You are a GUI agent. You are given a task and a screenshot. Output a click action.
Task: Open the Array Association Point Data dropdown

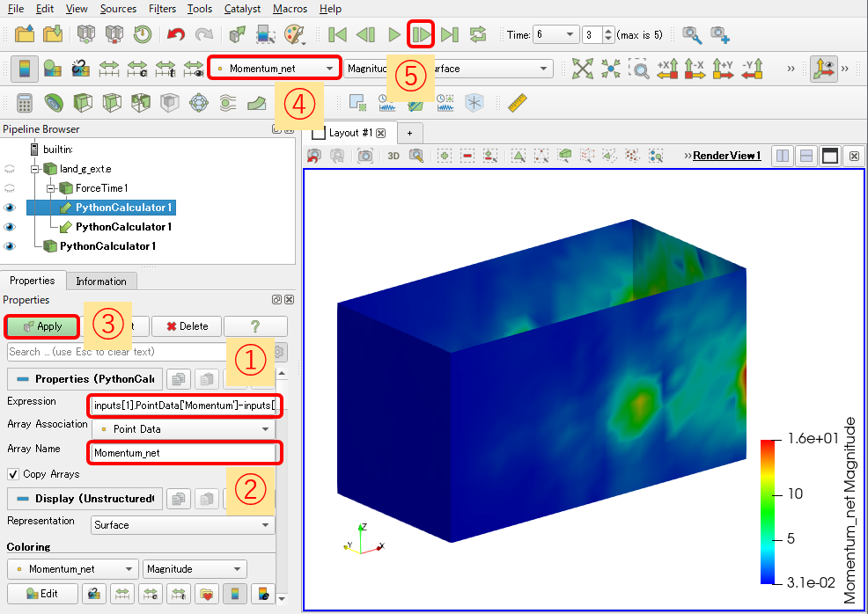tap(184, 429)
